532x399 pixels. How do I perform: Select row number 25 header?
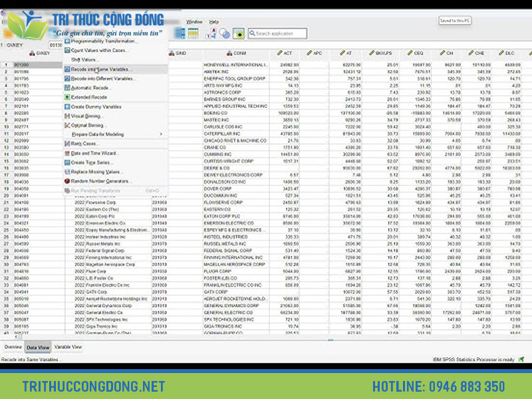click(6, 230)
